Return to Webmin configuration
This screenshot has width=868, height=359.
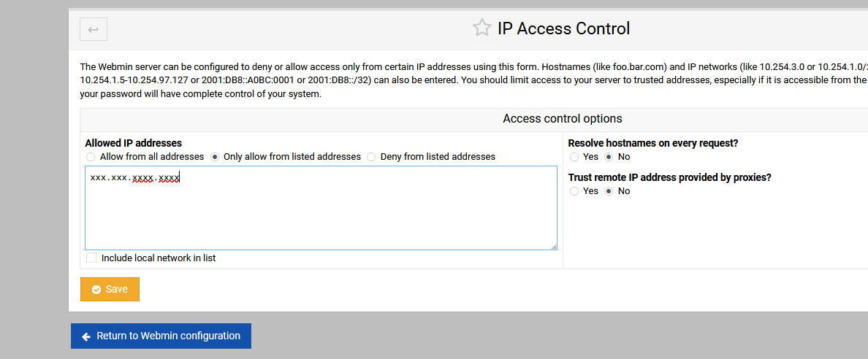tap(161, 336)
